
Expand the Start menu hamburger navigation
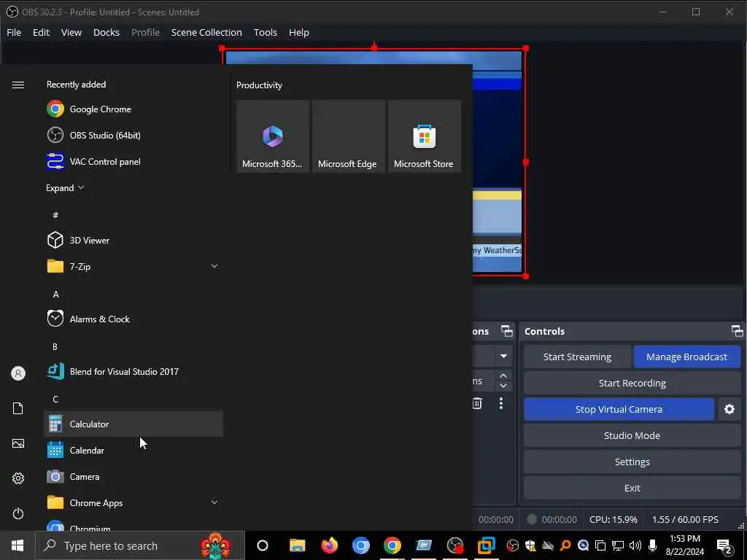coord(18,85)
